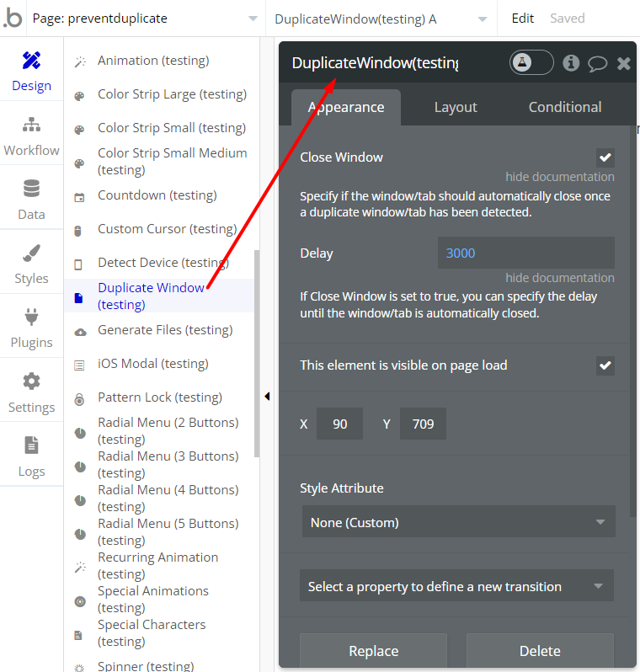Click the Delete button

(x=540, y=651)
